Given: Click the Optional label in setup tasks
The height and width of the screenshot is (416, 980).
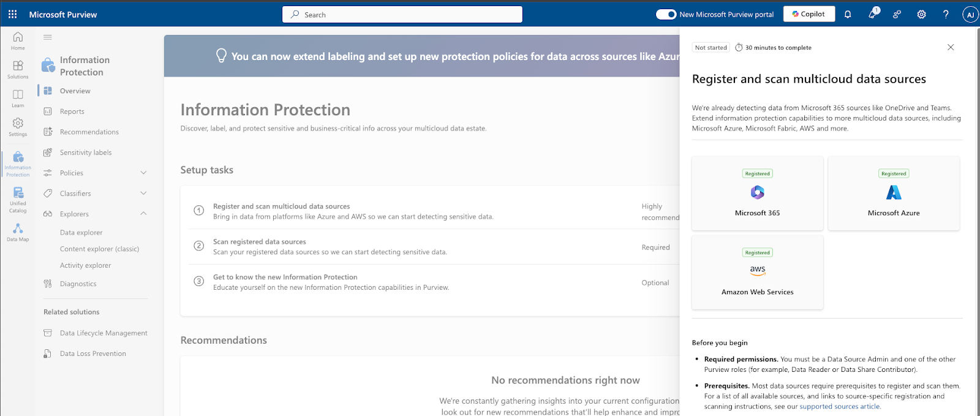Looking at the screenshot, I should click(x=655, y=283).
